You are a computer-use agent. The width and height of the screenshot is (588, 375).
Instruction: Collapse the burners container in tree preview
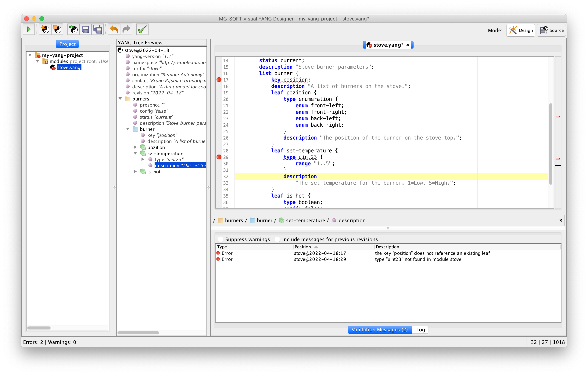click(120, 99)
